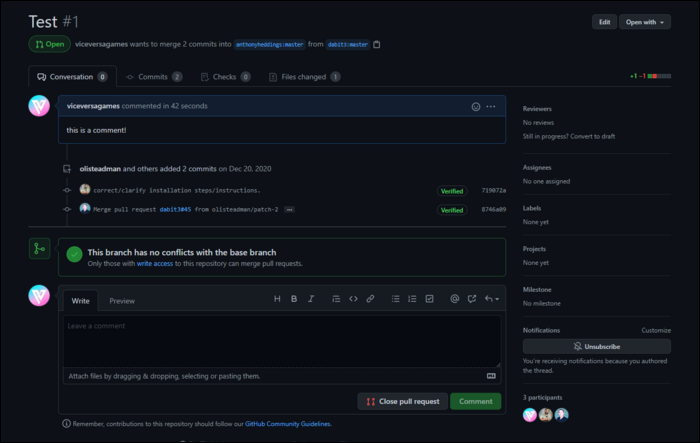
Task: Select the Preview tab in editor
Action: [122, 301]
